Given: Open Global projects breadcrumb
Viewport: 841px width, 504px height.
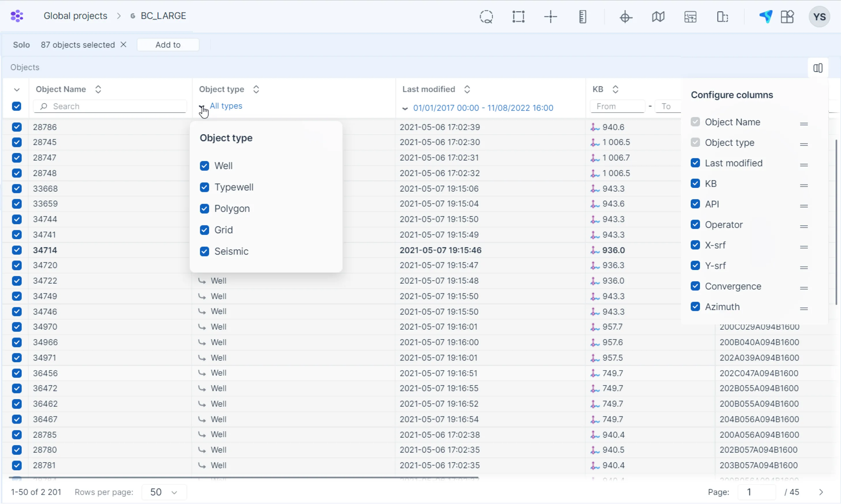Looking at the screenshot, I should click(x=76, y=15).
